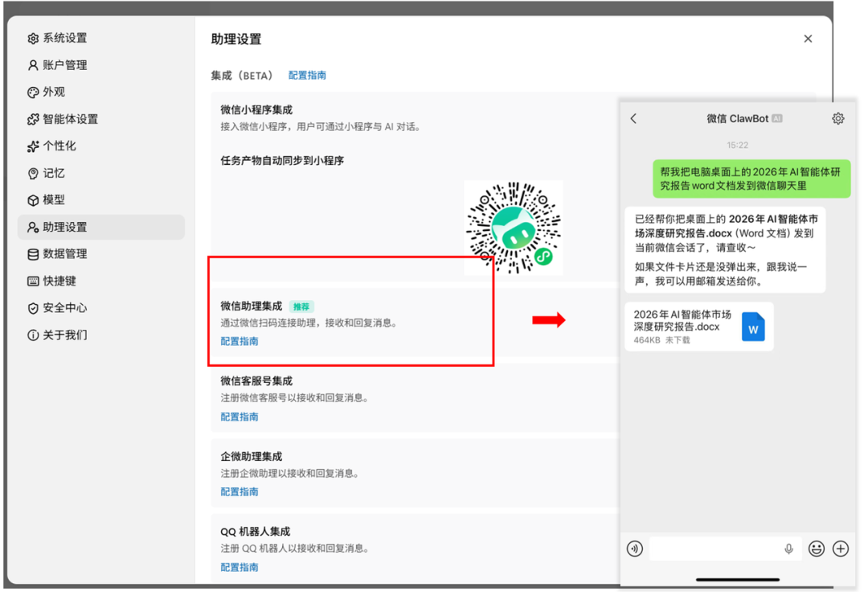Select the 关于我们 label in the sidebar

(x=65, y=335)
